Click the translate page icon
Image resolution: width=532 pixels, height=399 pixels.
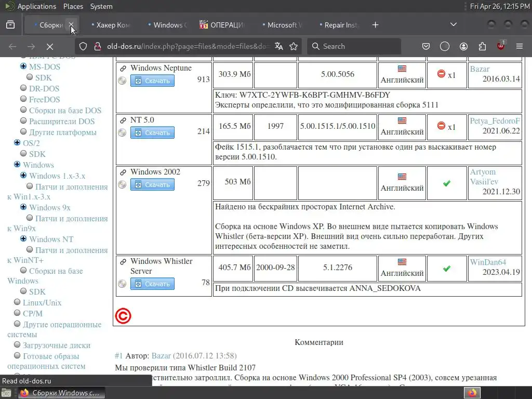tap(279, 46)
